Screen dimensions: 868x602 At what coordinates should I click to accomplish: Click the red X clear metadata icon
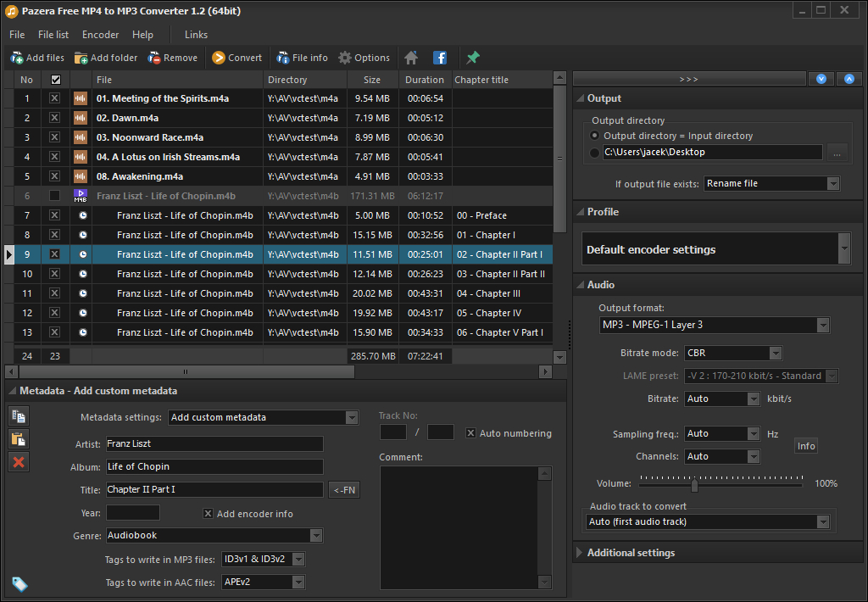click(19, 462)
